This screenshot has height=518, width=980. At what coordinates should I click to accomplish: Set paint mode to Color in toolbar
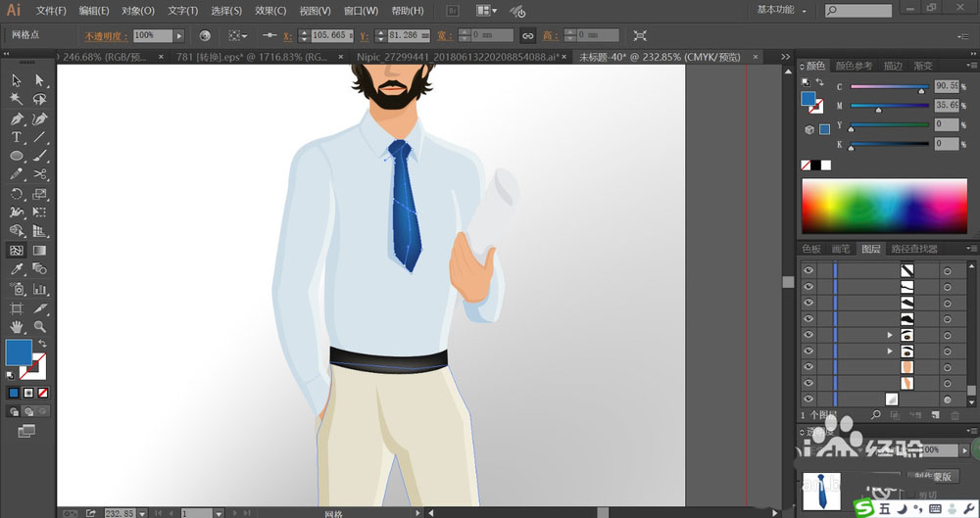(x=14, y=393)
